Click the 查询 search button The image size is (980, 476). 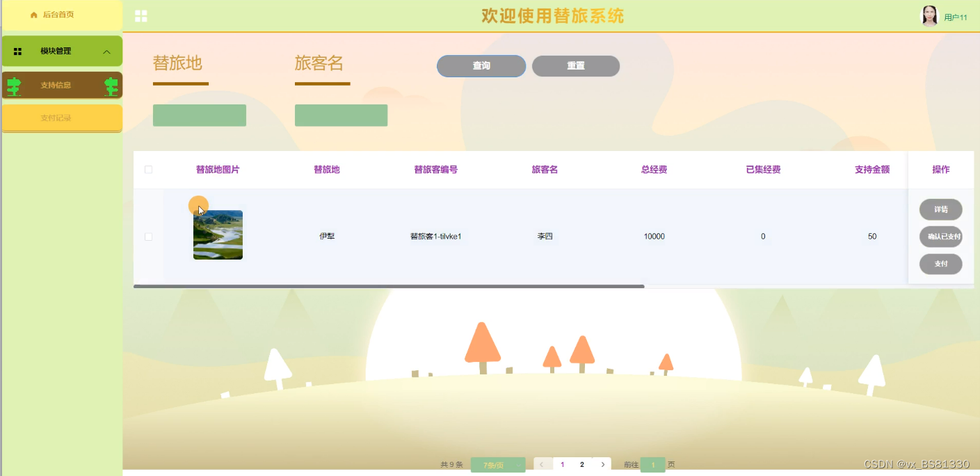tap(481, 66)
